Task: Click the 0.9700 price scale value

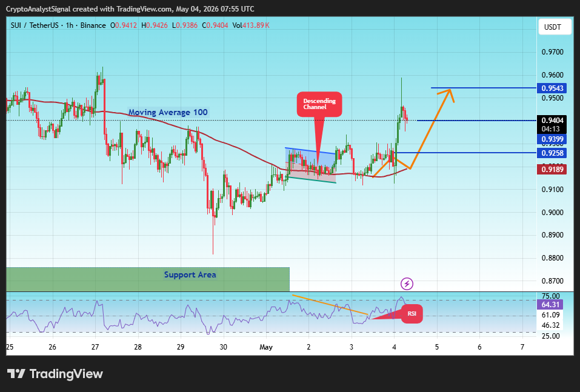Action: click(553, 52)
